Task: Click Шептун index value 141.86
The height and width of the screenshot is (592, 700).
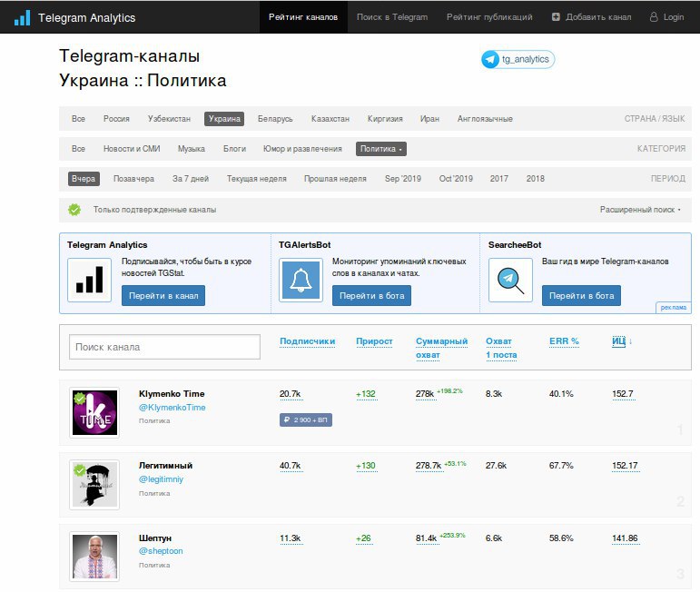Action: click(625, 538)
